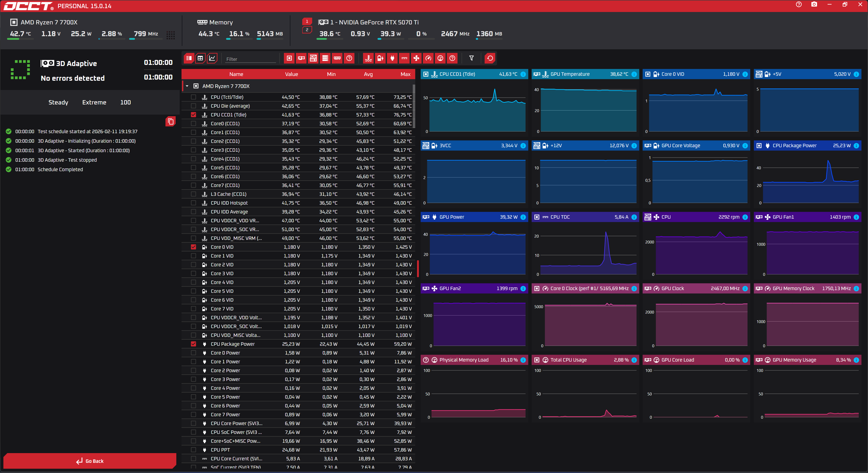Sort the table by the Min column
Image resolution: width=868 pixels, height=473 pixels.
pyautogui.click(x=331, y=74)
